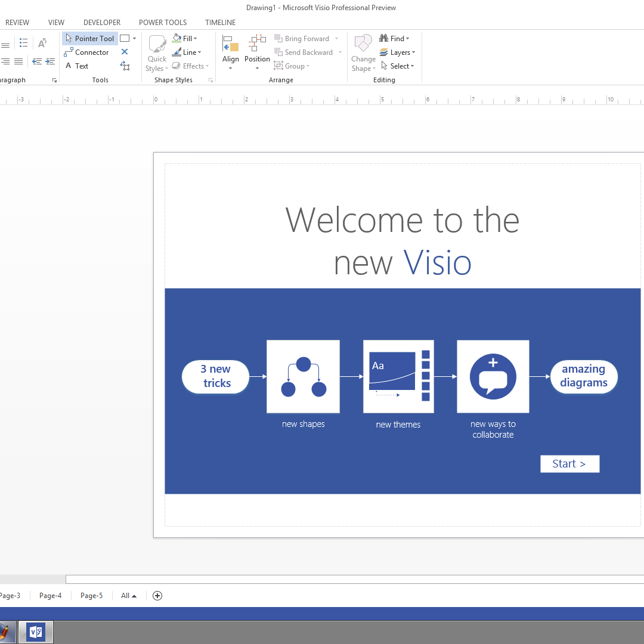Click the bulleted list icon
The height and width of the screenshot is (644, 644).
23,42
